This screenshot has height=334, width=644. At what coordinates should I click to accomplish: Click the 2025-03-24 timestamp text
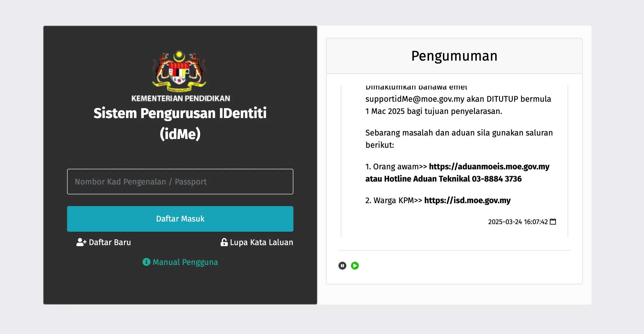[518, 222]
